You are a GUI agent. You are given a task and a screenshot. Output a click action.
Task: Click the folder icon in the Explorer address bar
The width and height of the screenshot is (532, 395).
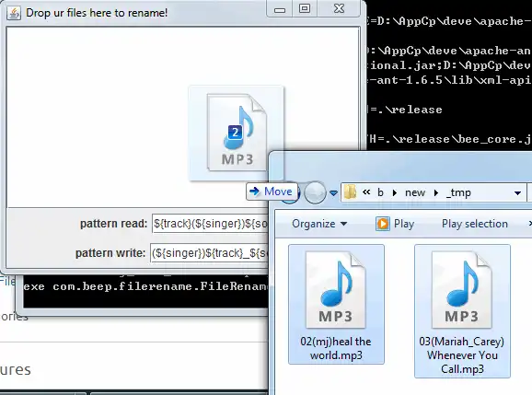point(350,192)
